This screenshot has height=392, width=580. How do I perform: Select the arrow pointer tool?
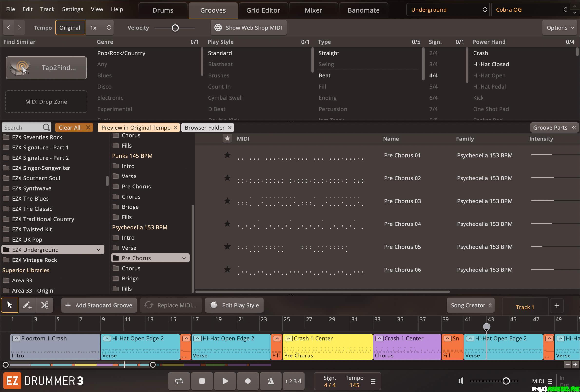click(x=10, y=305)
